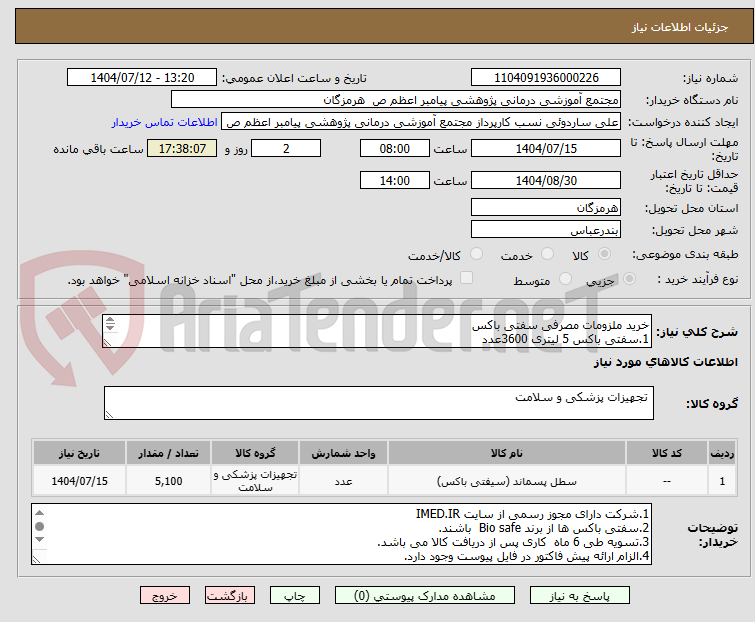The width and height of the screenshot is (755, 622).
Task: Click the request creator name field
Action: [420, 122]
